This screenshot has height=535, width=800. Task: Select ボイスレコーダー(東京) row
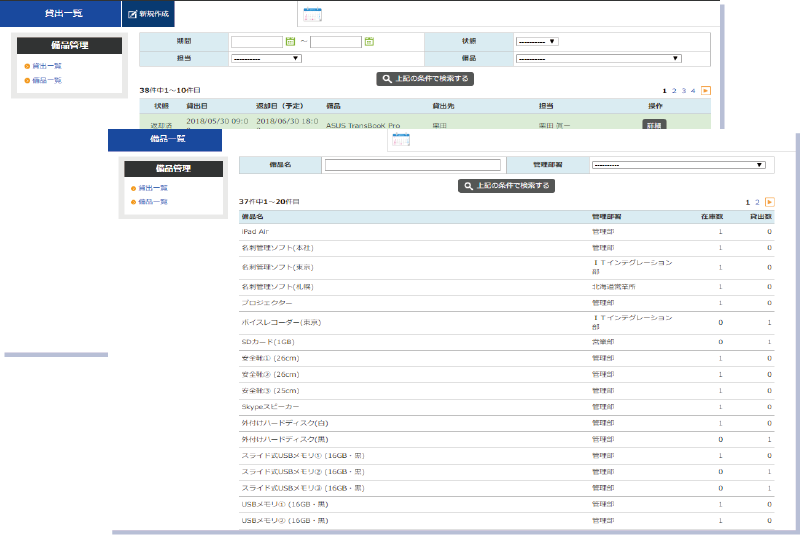(507, 322)
